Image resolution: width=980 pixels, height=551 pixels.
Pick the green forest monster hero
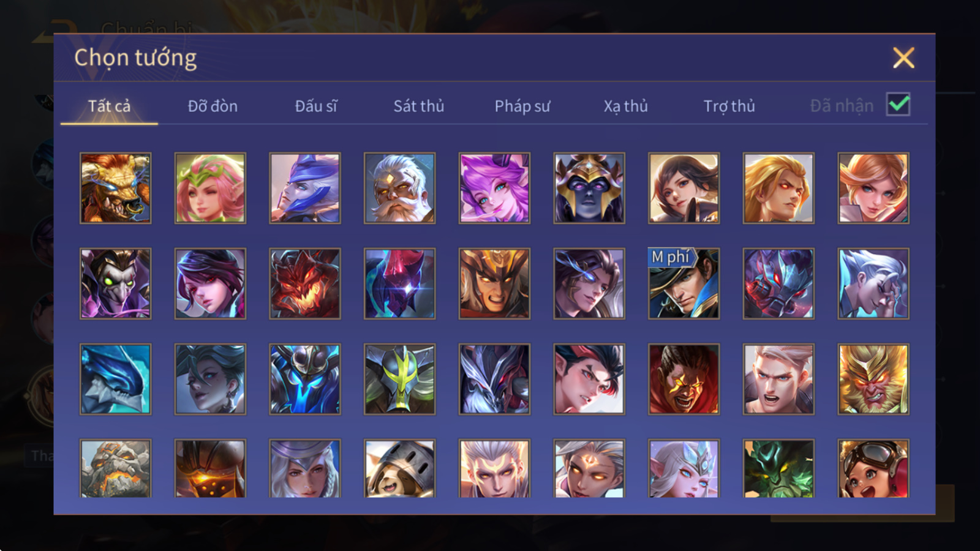778,468
